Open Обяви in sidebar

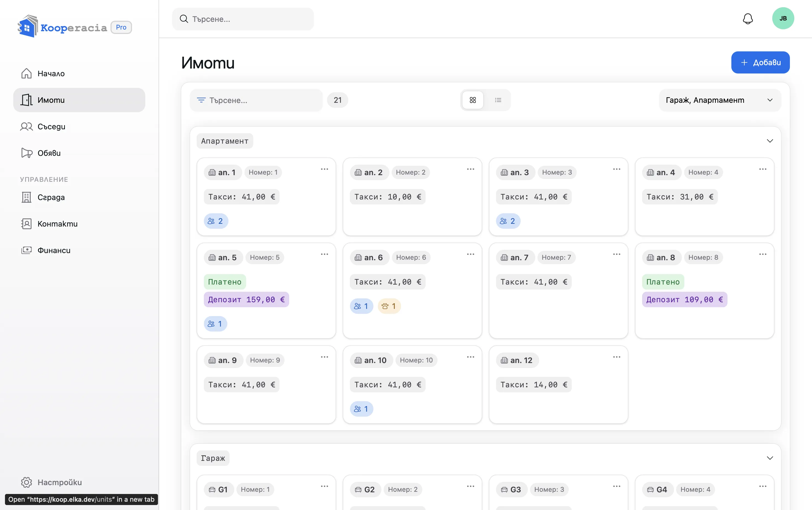click(79, 153)
